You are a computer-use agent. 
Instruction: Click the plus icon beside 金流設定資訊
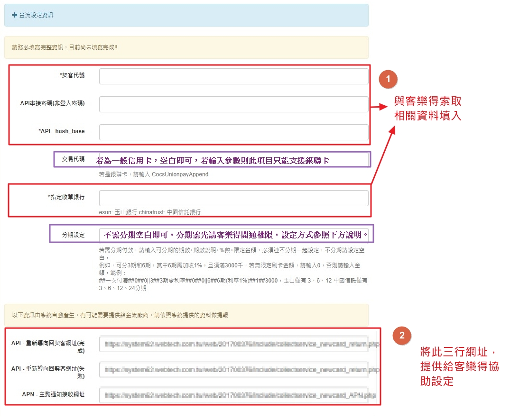coord(14,15)
